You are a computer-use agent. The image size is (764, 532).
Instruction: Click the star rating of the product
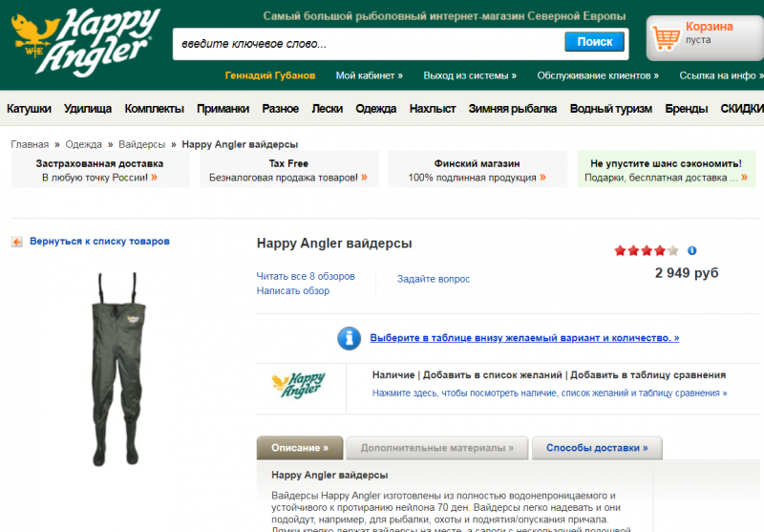pos(647,251)
